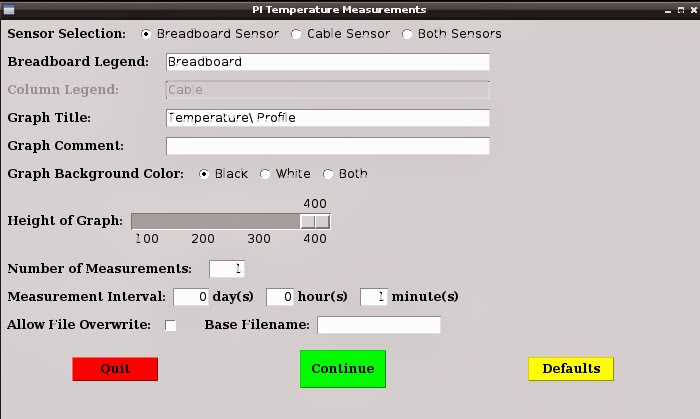
Task: Click the red Quit button
Action: (115, 369)
